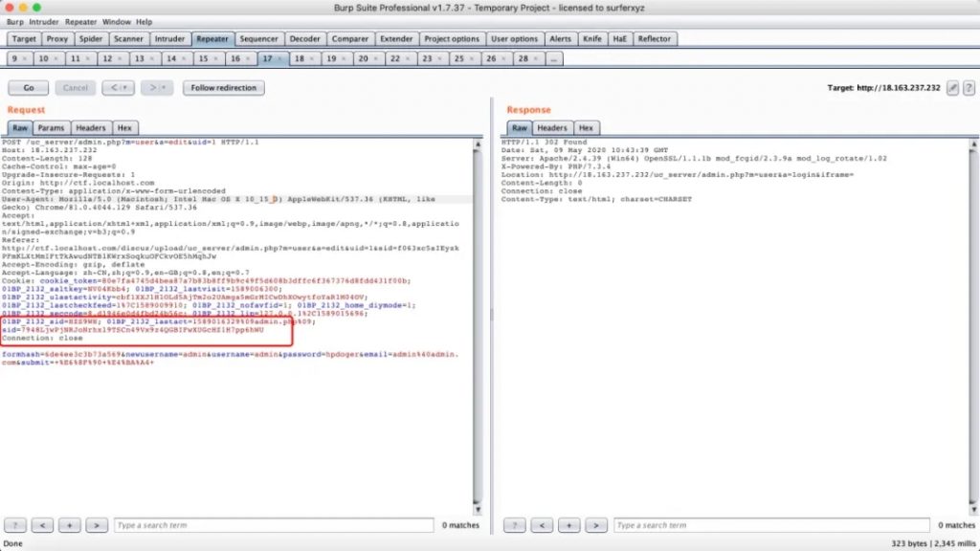The height and width of the screenshot is (551, 980).
Task: Open the Repeater menu
Action: 80,22
